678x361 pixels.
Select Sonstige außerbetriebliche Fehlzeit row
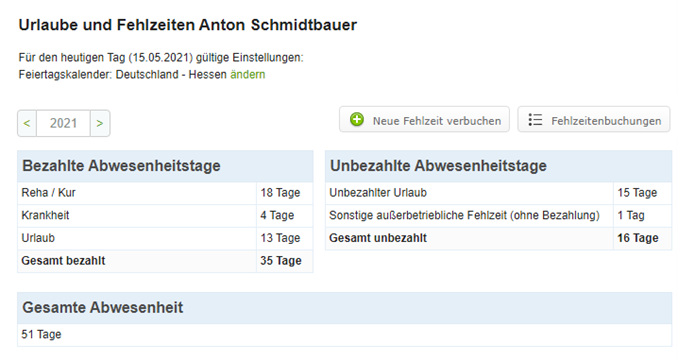click(499, 215)
